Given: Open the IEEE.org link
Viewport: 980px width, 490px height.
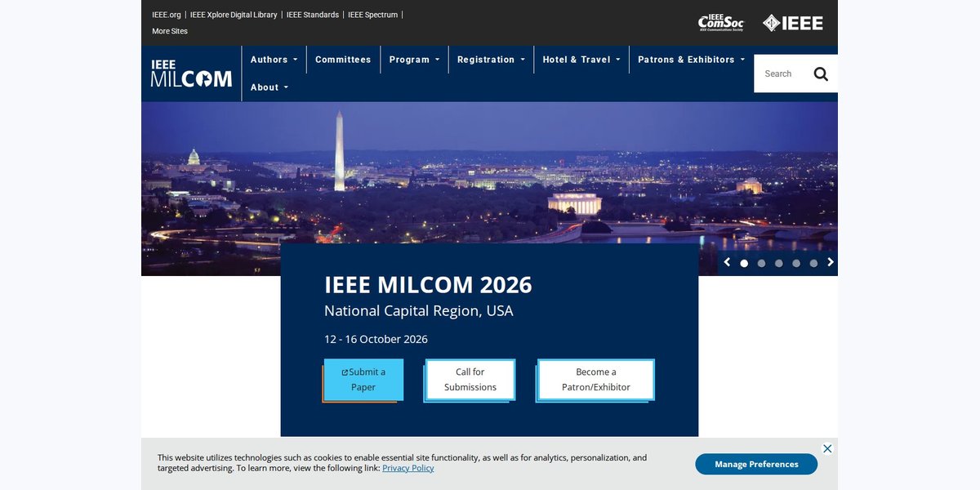Looking at the screenshot, I should [167, 15].
